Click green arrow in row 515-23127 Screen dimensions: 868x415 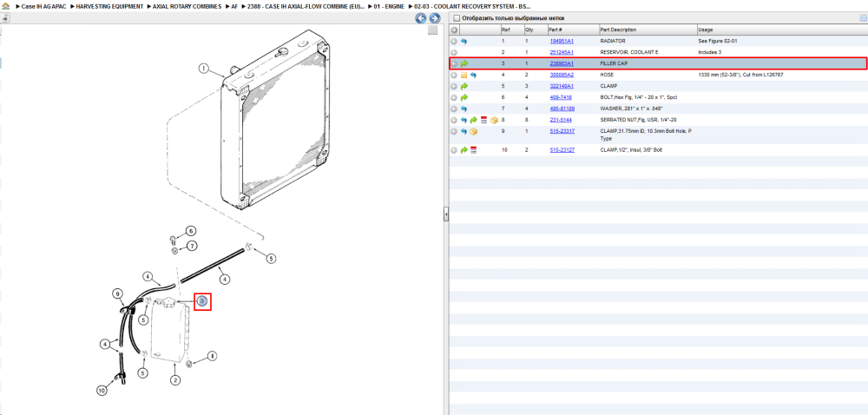click(464, 150)
